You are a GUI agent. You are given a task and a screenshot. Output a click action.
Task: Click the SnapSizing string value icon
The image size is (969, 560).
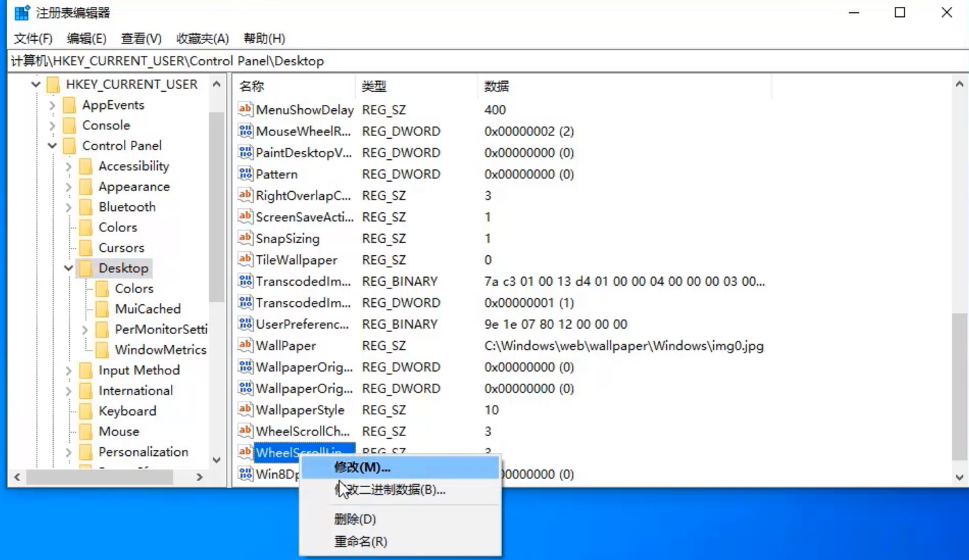pyautogui.click(x=245, y=239)
